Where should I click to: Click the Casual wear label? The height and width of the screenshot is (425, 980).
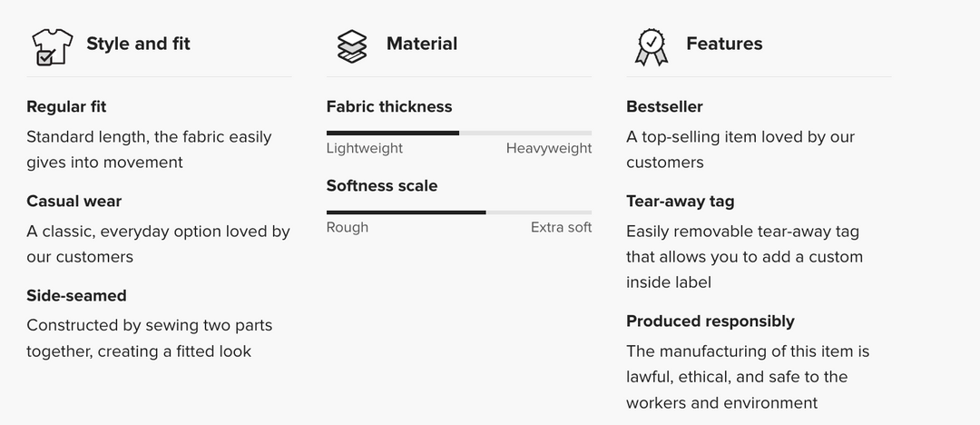[x=73, y=201]
